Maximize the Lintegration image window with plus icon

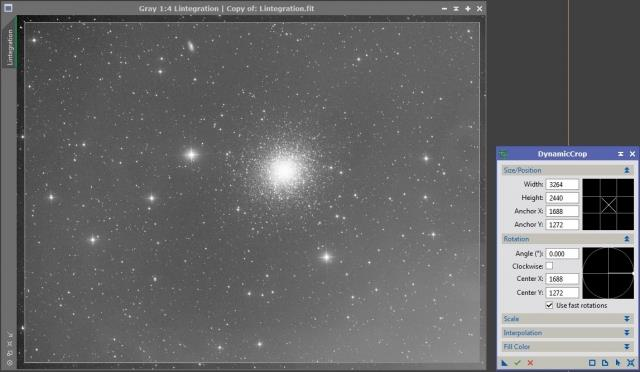point(468,8)
